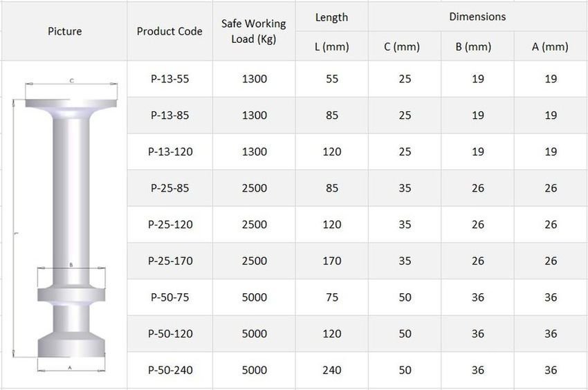This screenshot has height=390, width=588.
Task: Select product code P-13-85 cell
Action: pos(169,115)
